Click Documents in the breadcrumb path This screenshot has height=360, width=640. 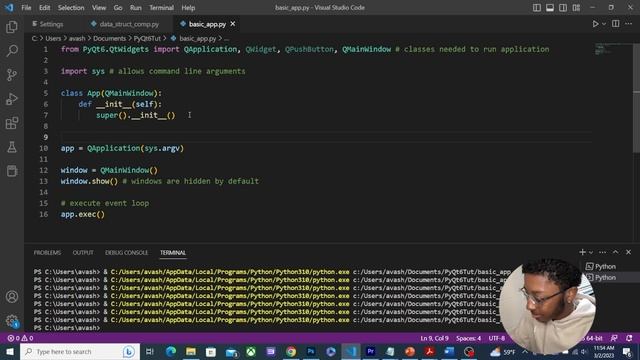tap(109, 38)
